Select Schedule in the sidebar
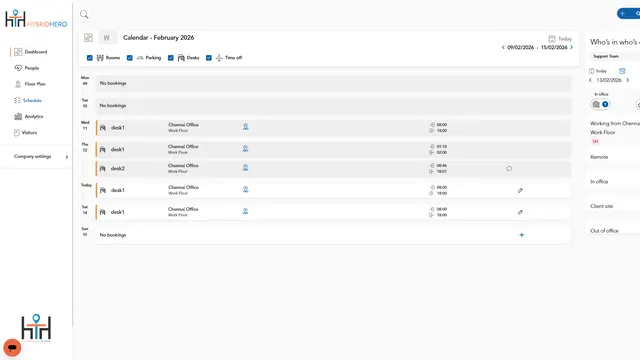Screen dimensions: 640x360 point(28,100)
